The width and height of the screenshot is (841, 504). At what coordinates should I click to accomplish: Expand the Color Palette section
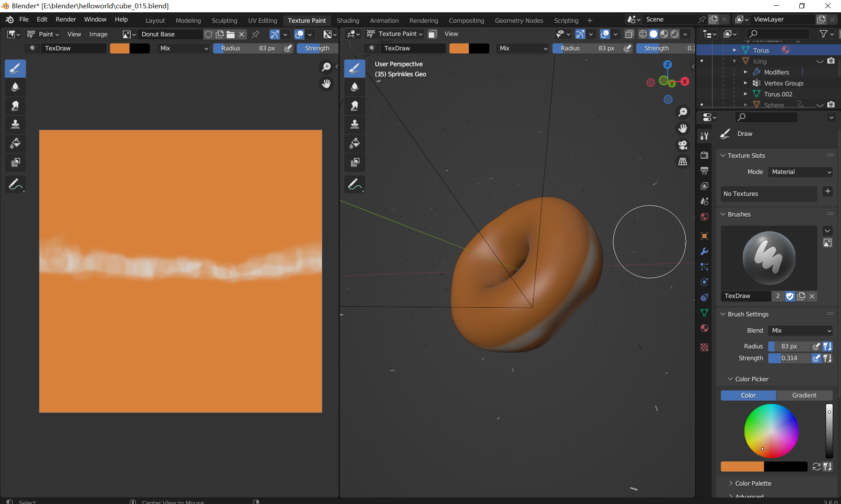pos(731,483)
